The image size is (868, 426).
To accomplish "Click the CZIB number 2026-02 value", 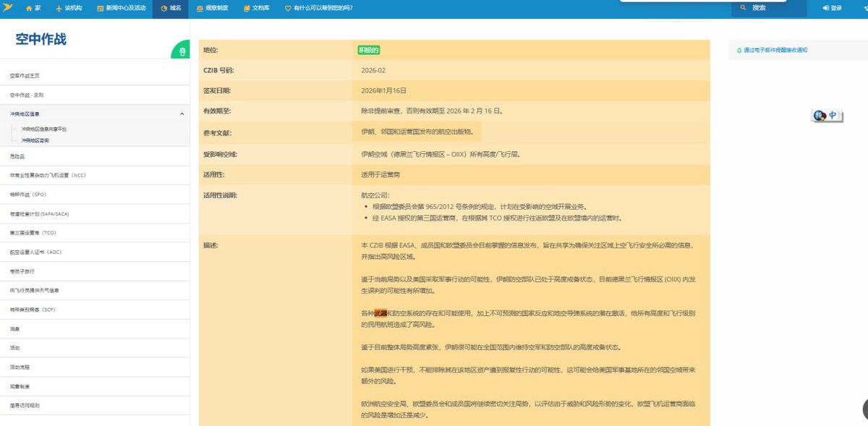I will tap(374, 70).
